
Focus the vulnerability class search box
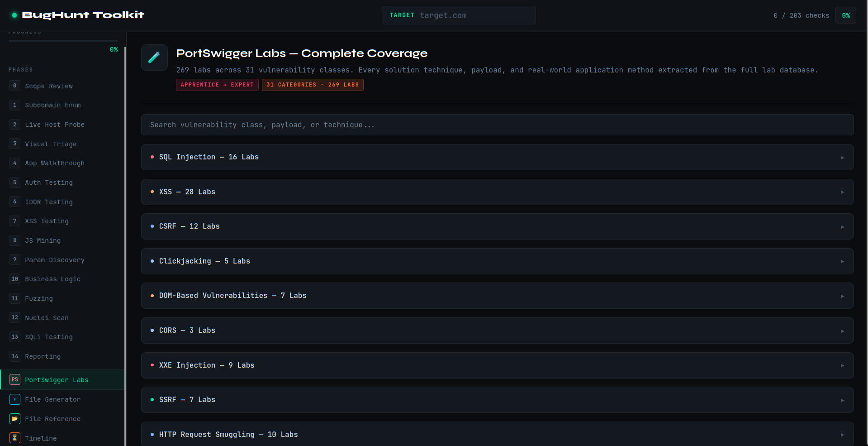click(x=497, y=125)
